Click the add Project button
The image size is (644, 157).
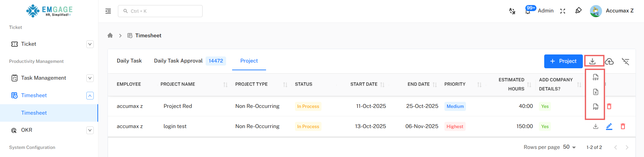pyautogui.click(x=563, y=61)
